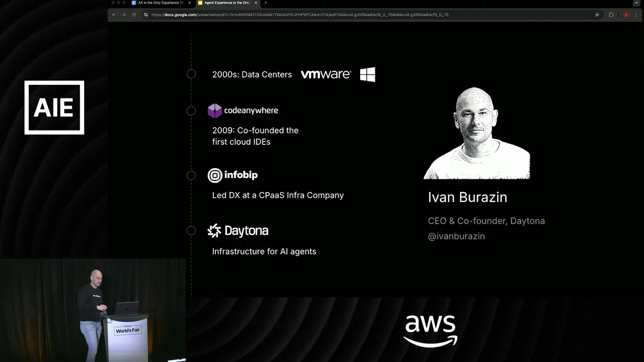
Task: Click 'CEO & Co-founder, Daytona' subtitle
Action: point(487,221)
